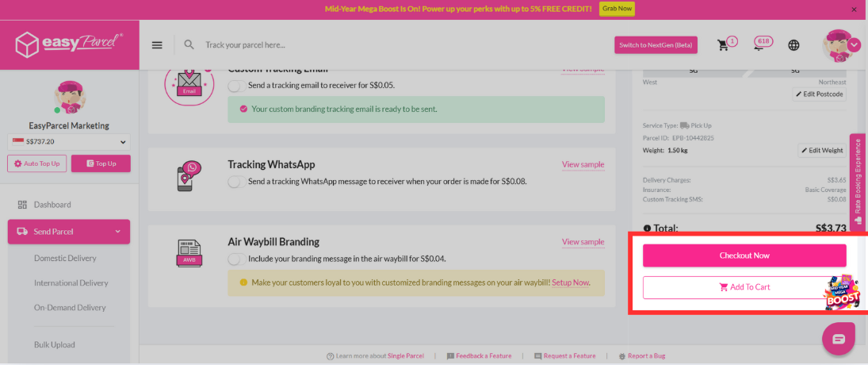The width and height of the screenshot is (868, 365).
Task: Toggle the Air Waybill Branding switch
Action: point(237,259)
